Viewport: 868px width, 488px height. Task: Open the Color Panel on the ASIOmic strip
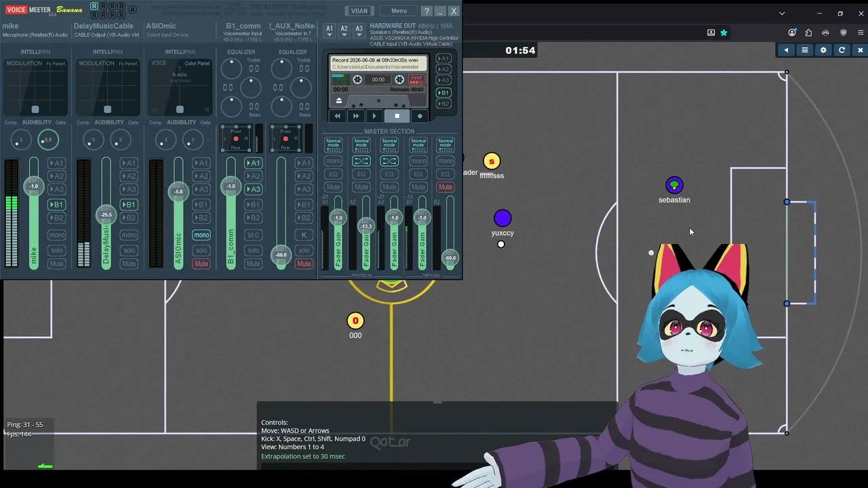click(197, 64)
